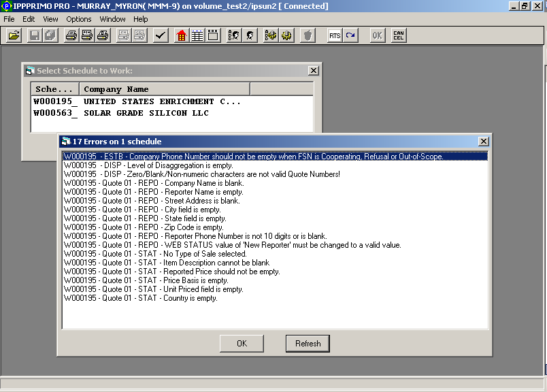The image size is (547, 392).
Task: Select the 'No Type of Sale selected' error
Action: click(x=275, y=254)
